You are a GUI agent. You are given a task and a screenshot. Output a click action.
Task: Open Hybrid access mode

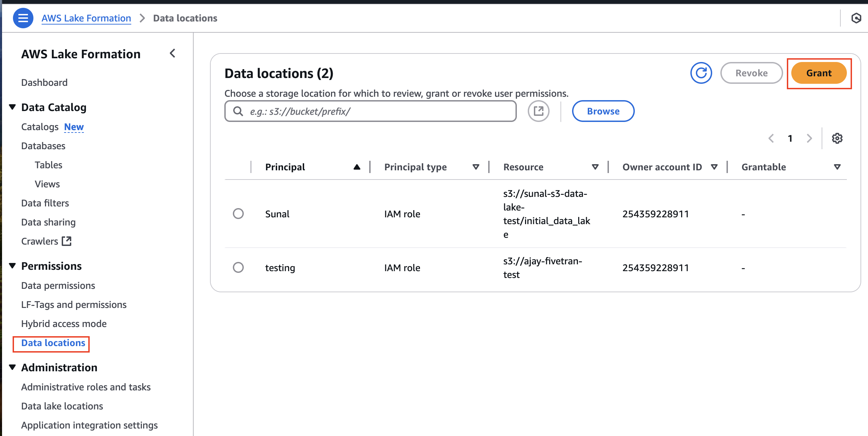(64, 324)
